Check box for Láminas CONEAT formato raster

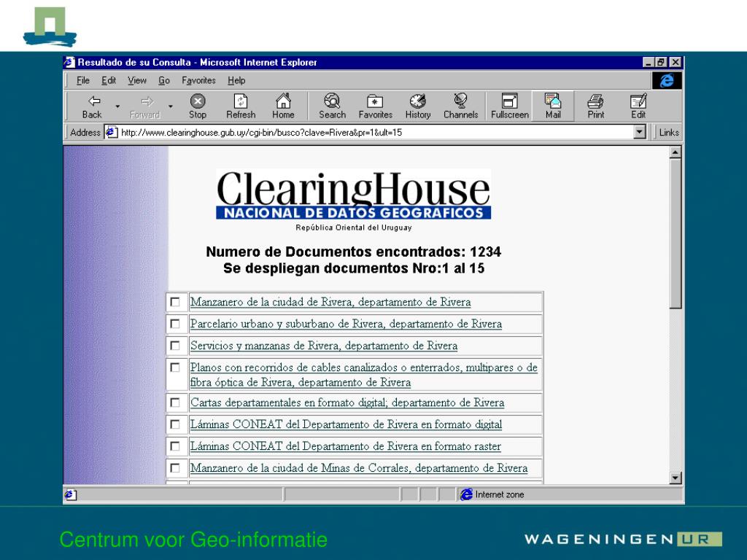click(x=175, y=446)
